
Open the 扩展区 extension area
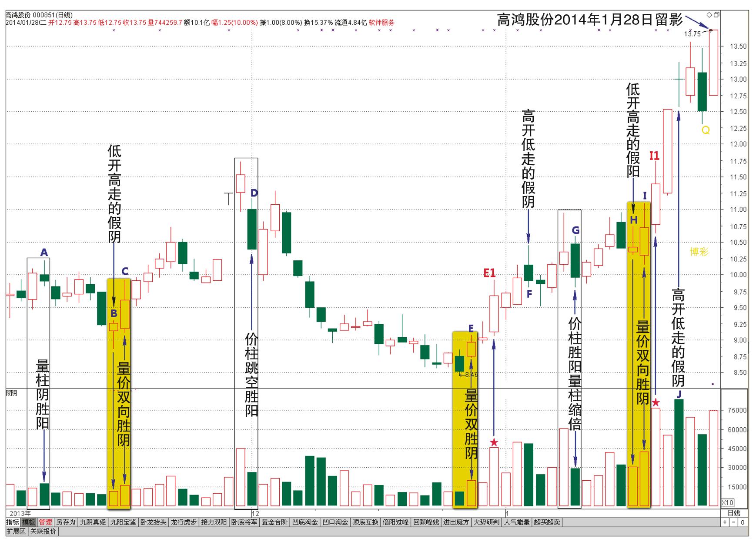[16, 531]
